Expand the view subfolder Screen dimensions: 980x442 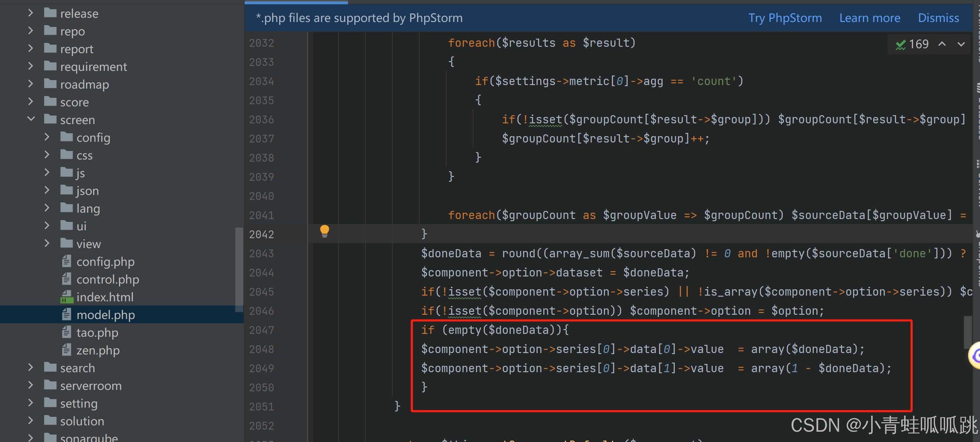tap(47, 244)
